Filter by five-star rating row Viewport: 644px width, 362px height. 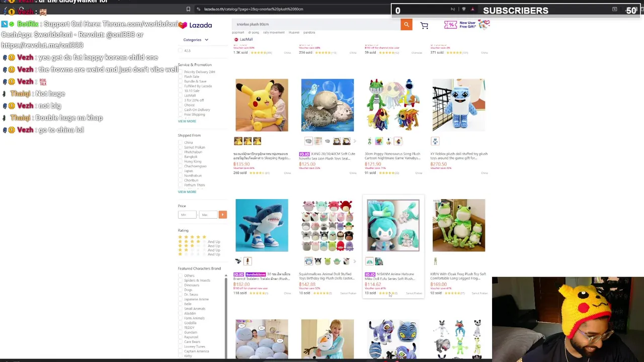pyautogui.click(x=192, y=237)
